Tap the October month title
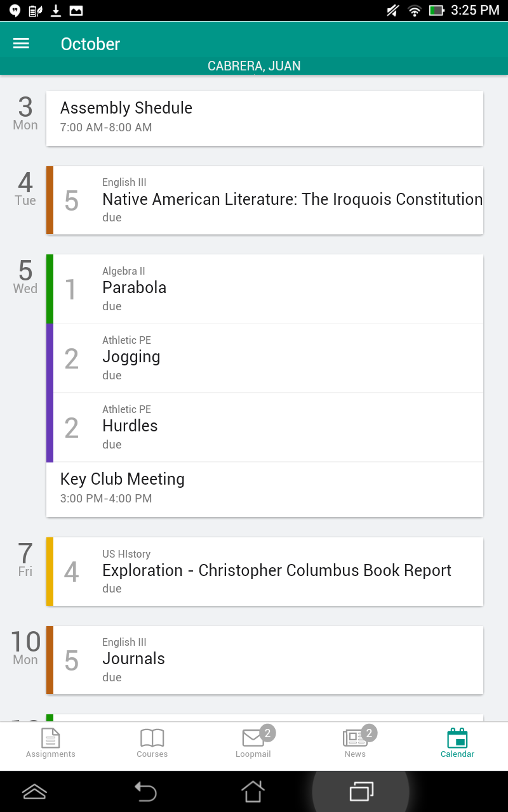 pos(90,44)
